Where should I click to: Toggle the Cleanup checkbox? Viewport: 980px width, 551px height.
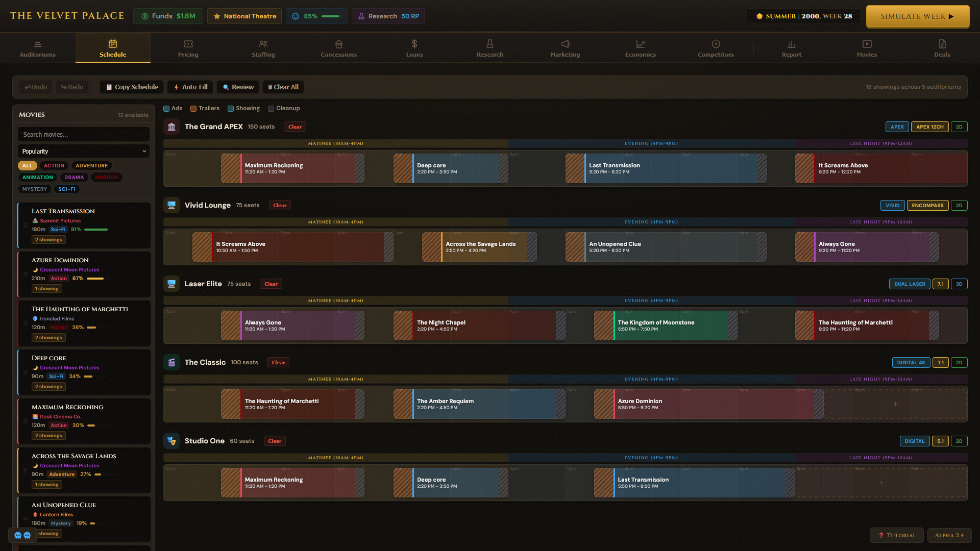point(271,109)
